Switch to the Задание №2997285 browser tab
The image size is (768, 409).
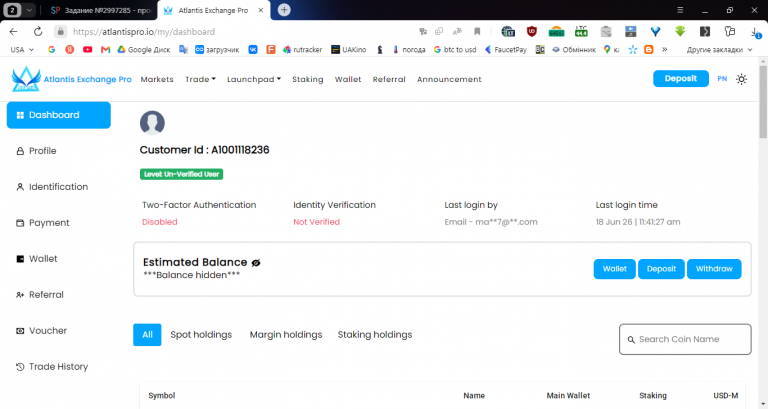[x=101, y=10]
